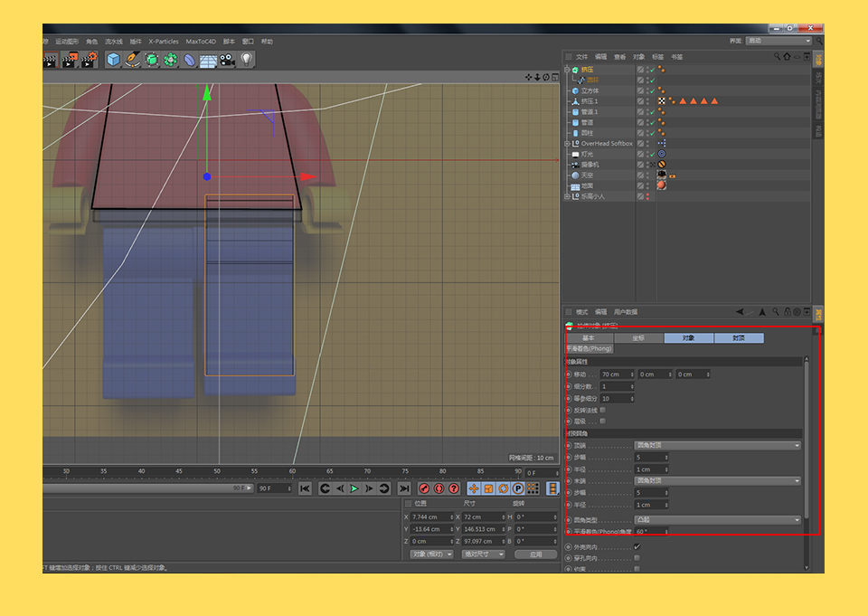The height and width of the screenshot is (616, 868).
Task: Toggle viewport maximize layout icon
Action: click(554, 78)
